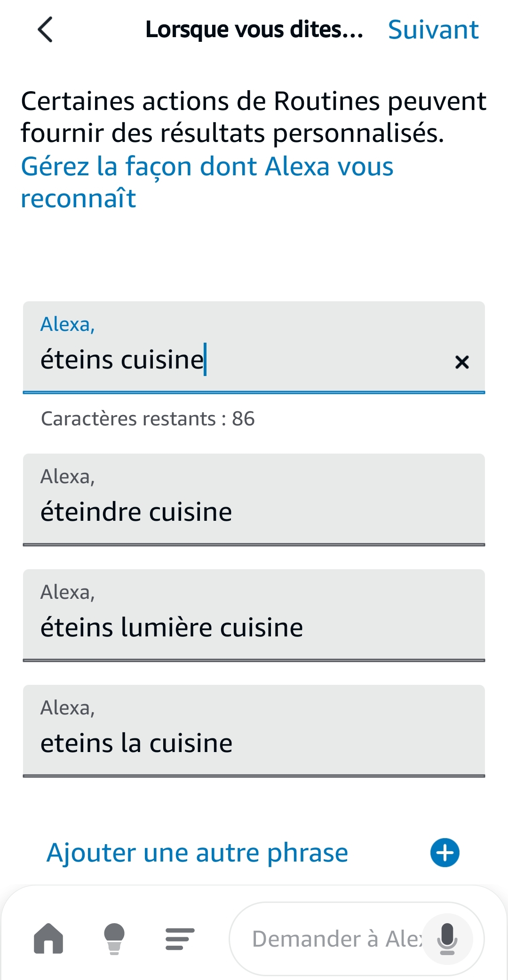Open the Home tab in the bottom bar
The height and width of the screenshot is (980, 508).
point(48,939)
